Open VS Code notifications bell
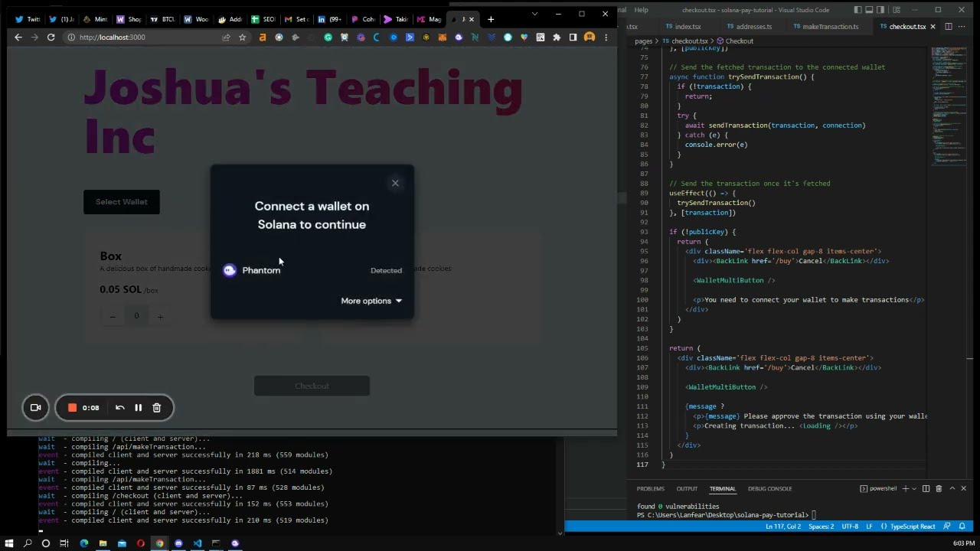Viewport: 980px width, 551px height. point(962,527)
